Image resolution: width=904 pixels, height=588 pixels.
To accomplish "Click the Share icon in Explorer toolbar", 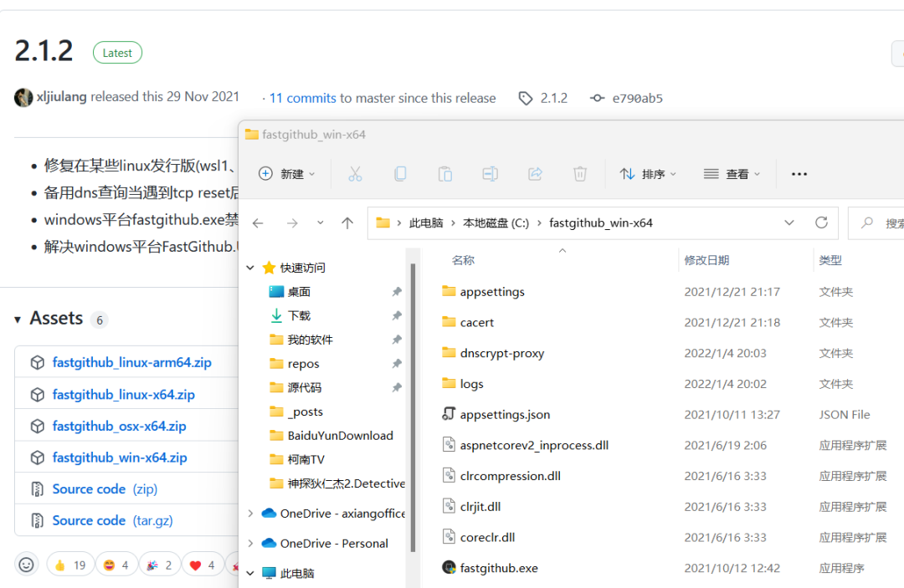I will (x=535, y=174).
